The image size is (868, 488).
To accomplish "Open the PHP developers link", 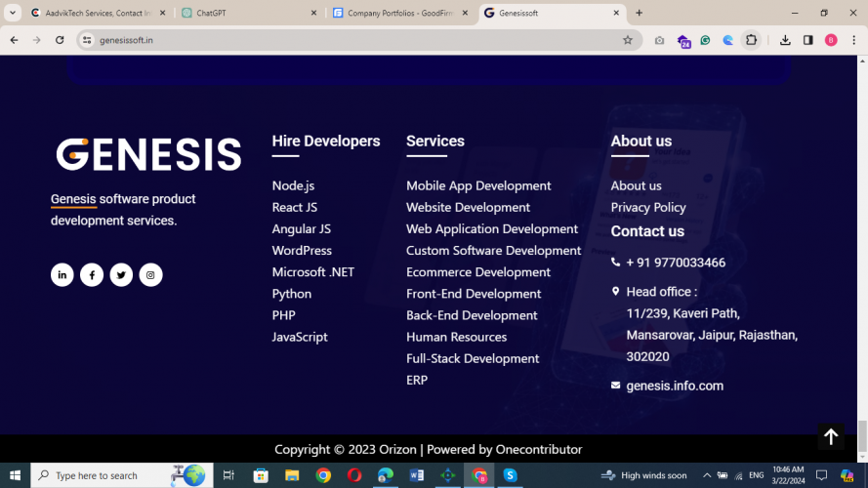I will click(x=283, y=315).
